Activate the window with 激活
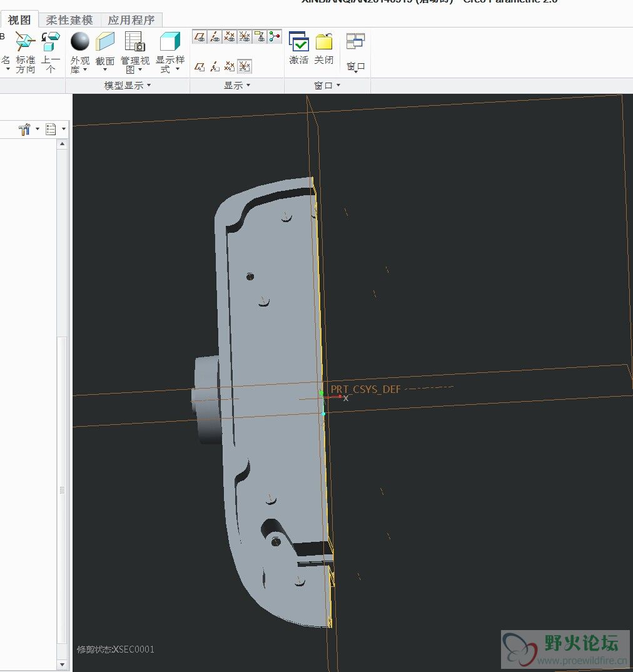Viewport: 633px width, 672px height. coord(299,41)
